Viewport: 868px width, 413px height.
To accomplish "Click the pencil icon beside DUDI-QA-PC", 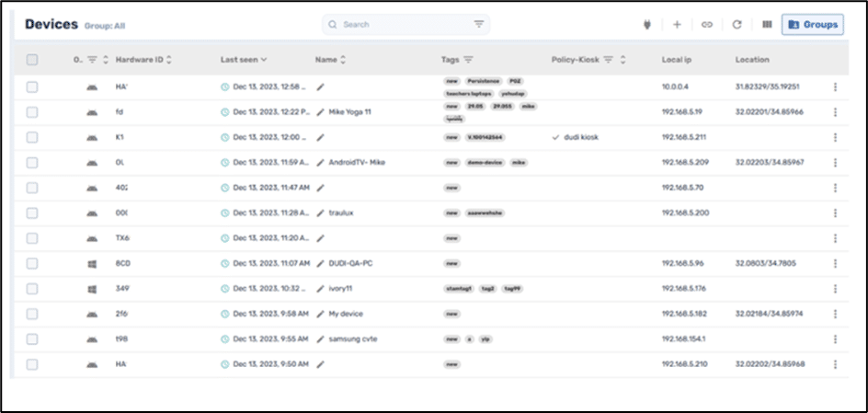I will point(321,263).
